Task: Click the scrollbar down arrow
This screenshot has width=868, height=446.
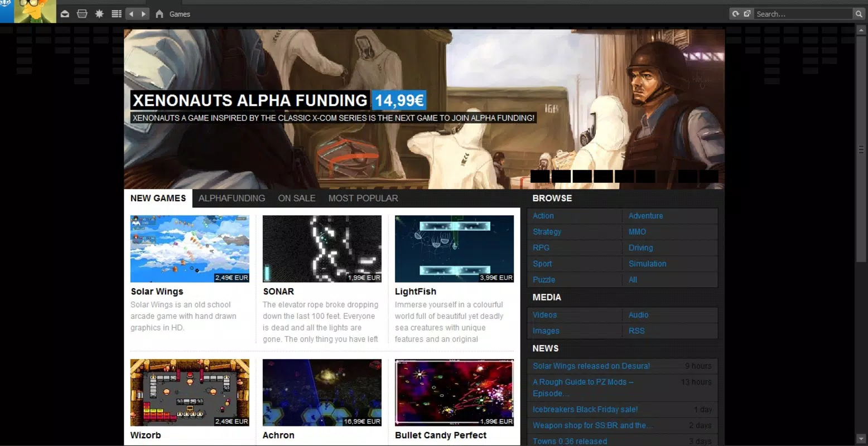Action: [861, 439]
